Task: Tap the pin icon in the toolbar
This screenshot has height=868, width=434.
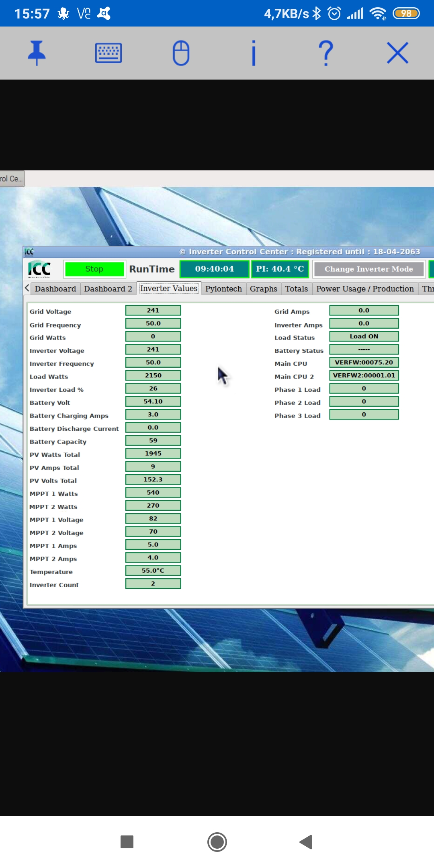Action: (x=37, y=53)
